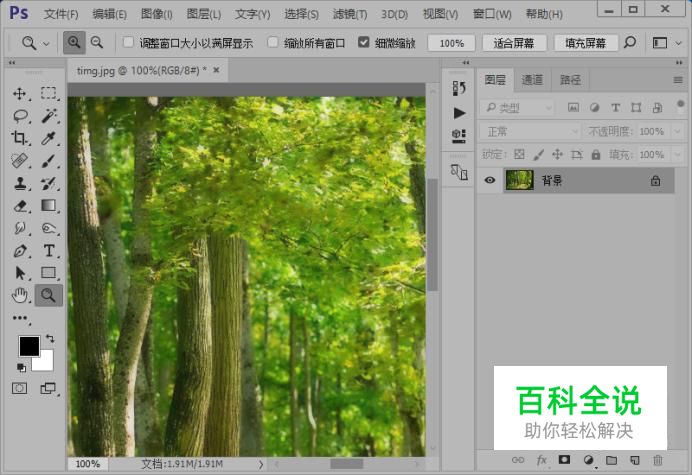Select the Brush tool
This screenshot has height=475, width=692.
click(x=48, y=161)
